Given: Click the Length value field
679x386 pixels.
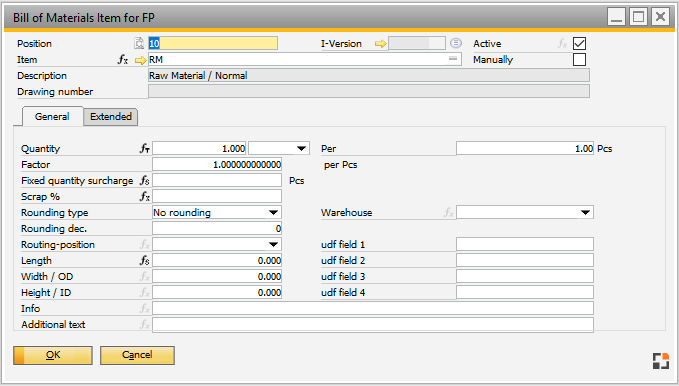Looking at the screenshot, I should 217,260.
